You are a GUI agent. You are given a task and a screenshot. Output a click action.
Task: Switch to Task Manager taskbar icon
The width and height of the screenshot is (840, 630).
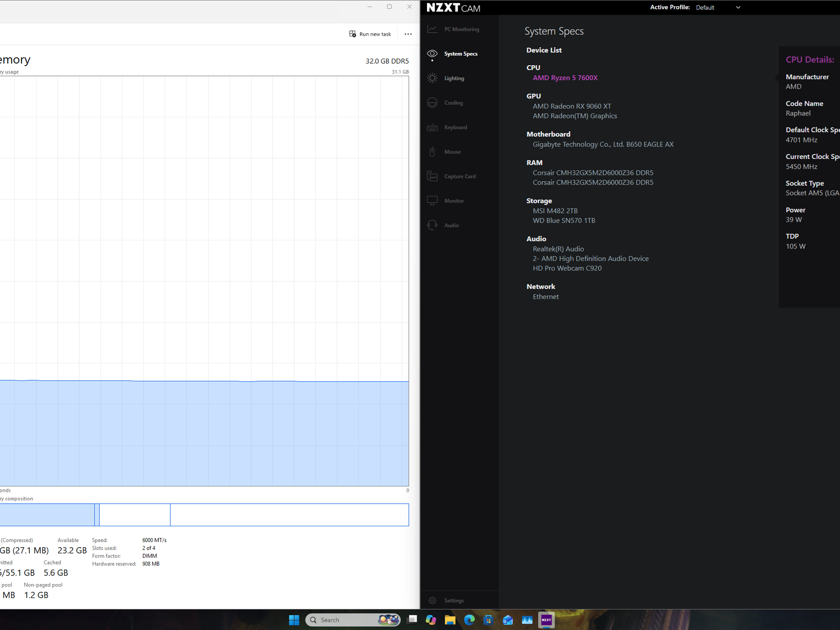527,620
